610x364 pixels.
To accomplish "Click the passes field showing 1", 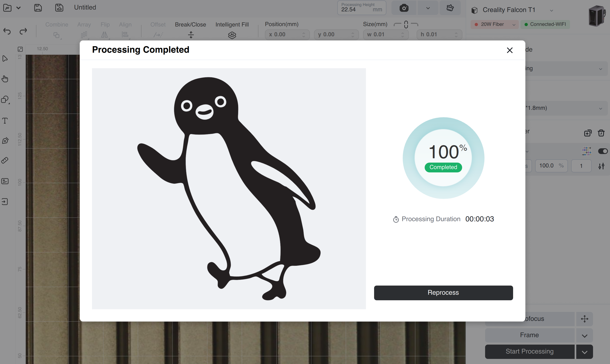I will coord(581,166).
